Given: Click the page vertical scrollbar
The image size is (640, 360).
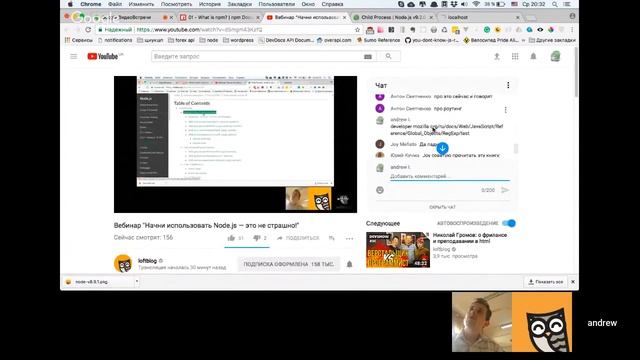Looking at the screenshot, I should pos(576,72).
